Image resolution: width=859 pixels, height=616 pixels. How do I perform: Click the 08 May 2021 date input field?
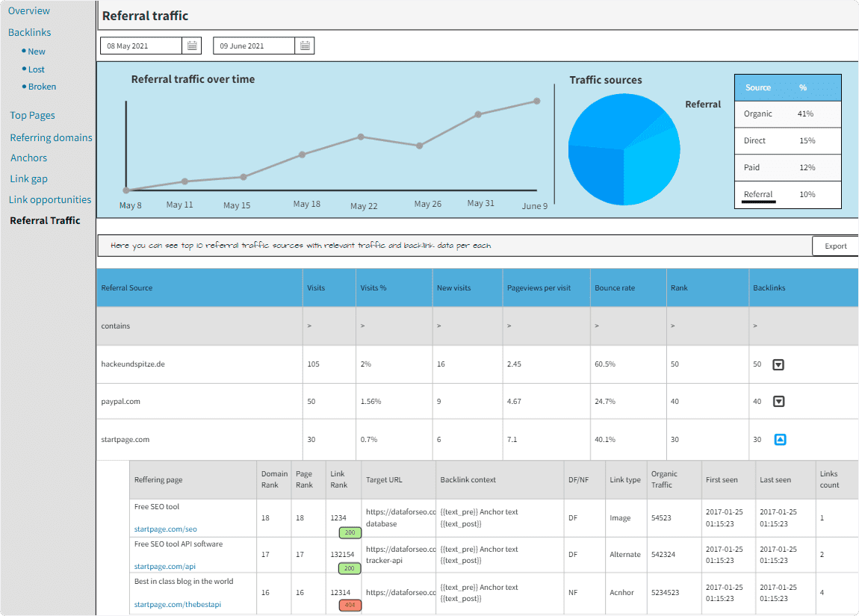point(142,45)
